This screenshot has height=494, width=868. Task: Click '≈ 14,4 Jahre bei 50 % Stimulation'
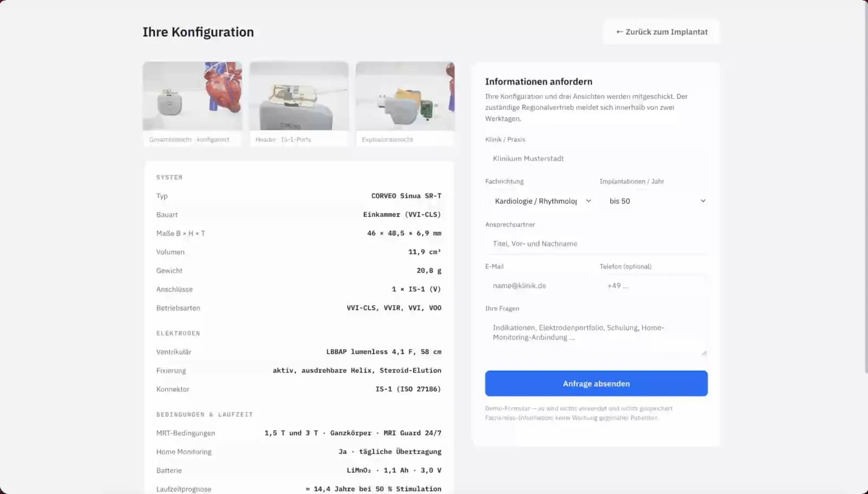coord(373,489)
